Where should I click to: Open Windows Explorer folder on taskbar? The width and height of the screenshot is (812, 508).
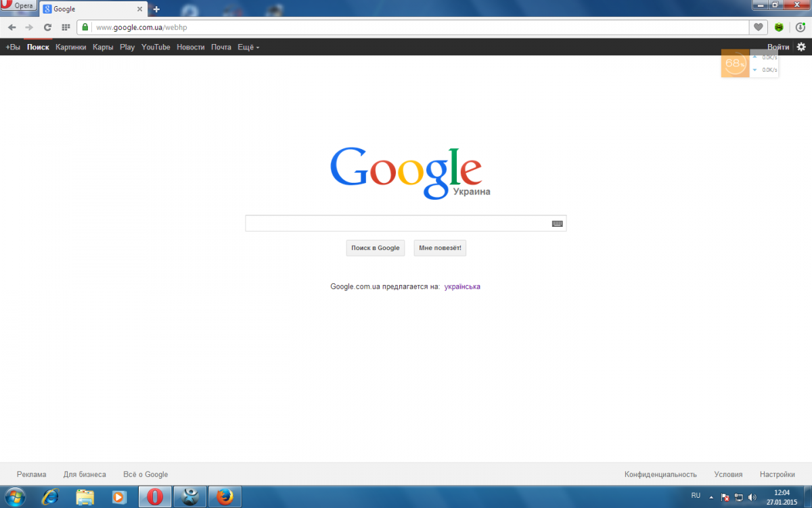pyautogui.click(x=85, y=497)
